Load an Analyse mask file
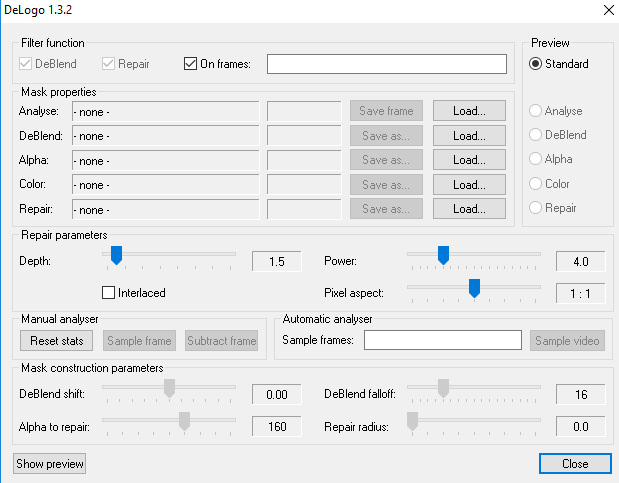 point(469,111)
